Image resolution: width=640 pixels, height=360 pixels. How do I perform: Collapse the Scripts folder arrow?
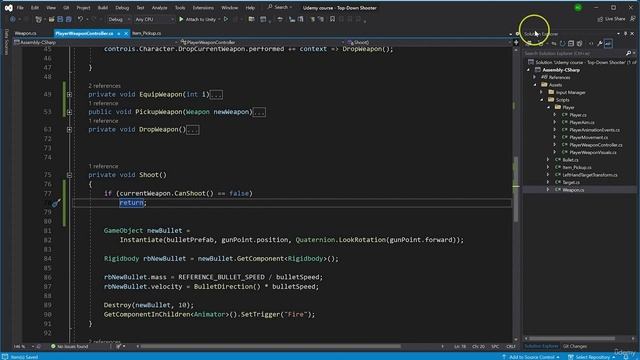[542, 100]
